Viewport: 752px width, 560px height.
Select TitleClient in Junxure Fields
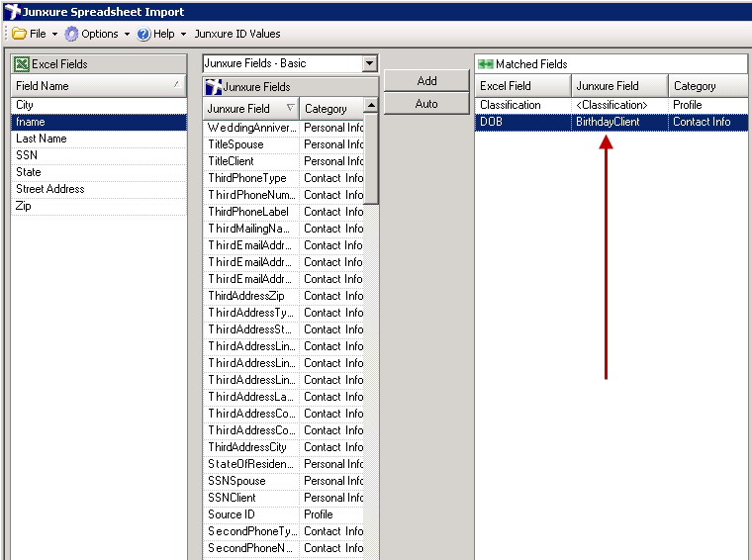coord(283,161)
